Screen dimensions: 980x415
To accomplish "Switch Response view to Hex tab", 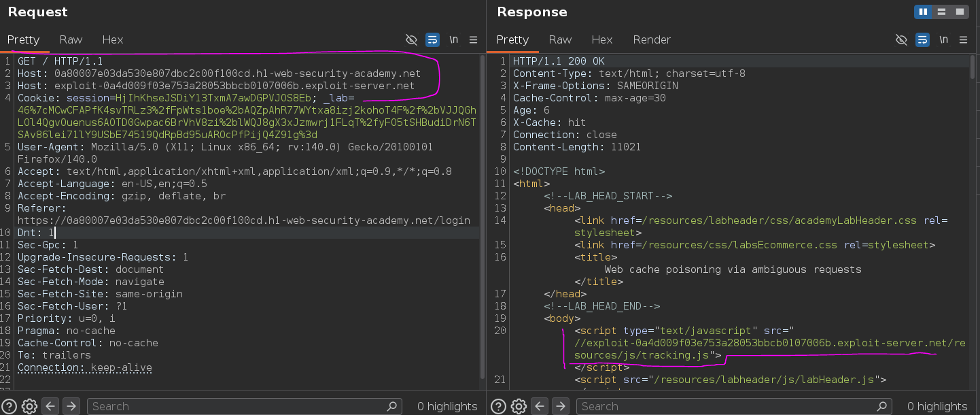I will [602, 39].
